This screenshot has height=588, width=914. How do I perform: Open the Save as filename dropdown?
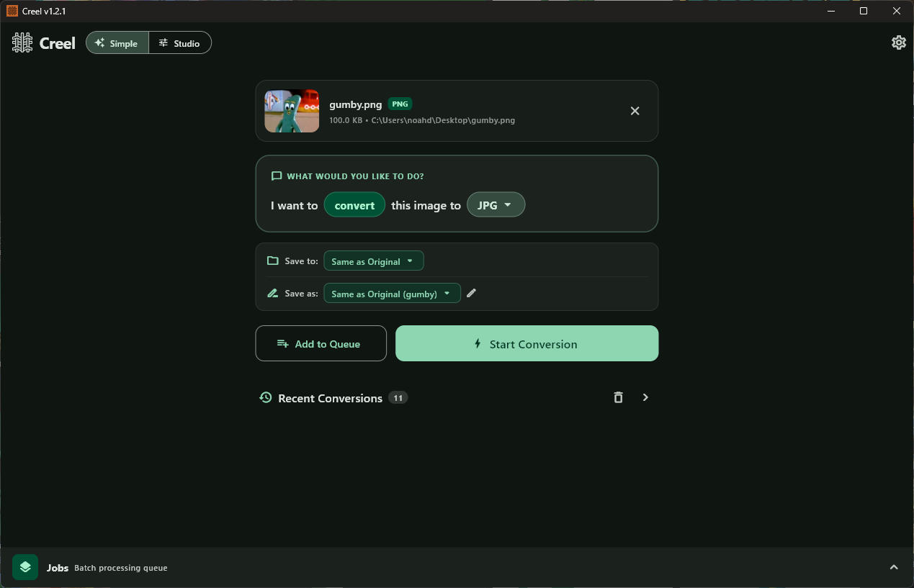392,294
